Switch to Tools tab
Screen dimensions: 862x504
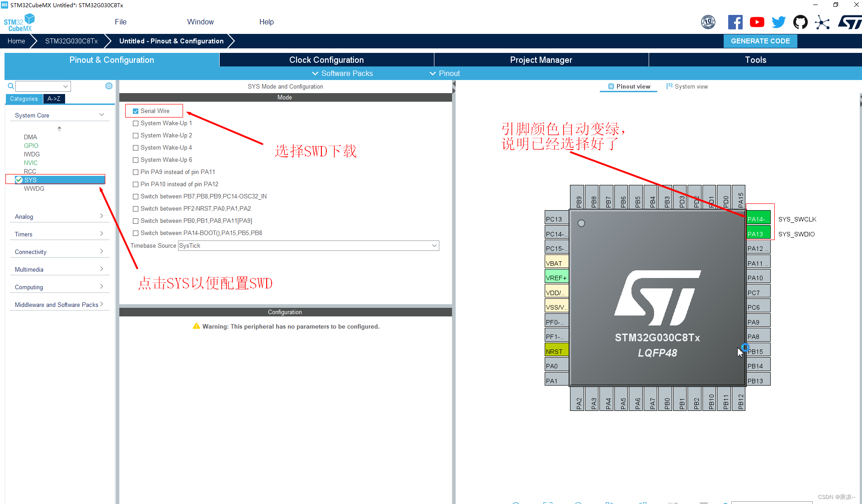pos(755,60)
